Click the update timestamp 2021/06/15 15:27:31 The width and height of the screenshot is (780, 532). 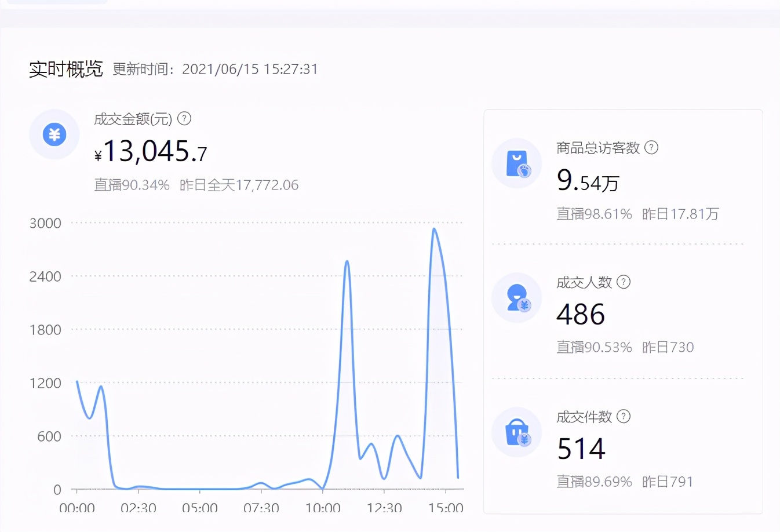[x=250, y=69]
